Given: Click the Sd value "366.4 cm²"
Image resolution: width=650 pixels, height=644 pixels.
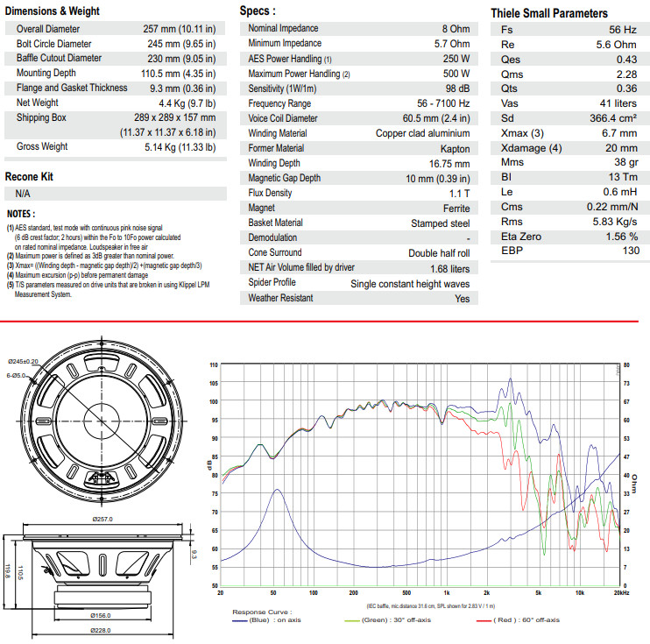Looking at the screenshot, I should click(x=613, y=118).
